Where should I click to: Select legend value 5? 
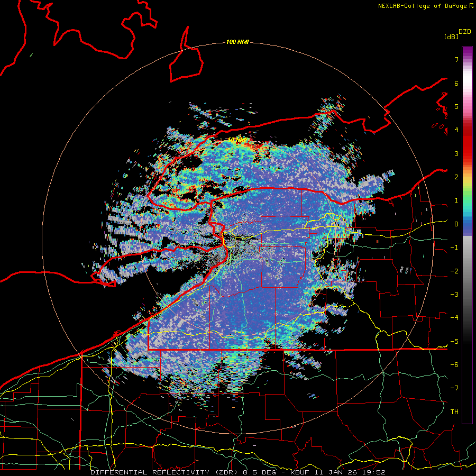coord(456,106)
